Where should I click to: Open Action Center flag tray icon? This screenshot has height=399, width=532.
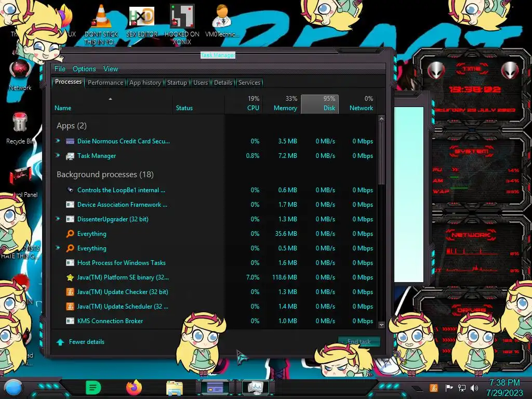pyautogui.click(x=449, y=388)
